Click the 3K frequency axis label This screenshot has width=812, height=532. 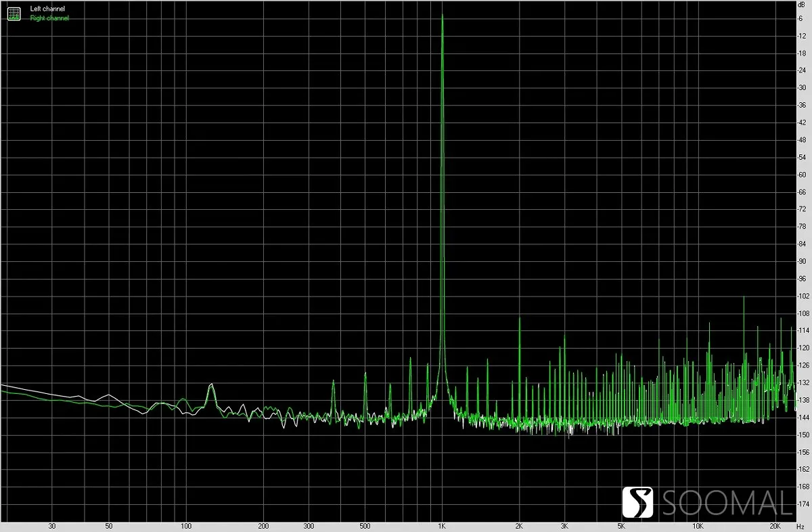564,526
